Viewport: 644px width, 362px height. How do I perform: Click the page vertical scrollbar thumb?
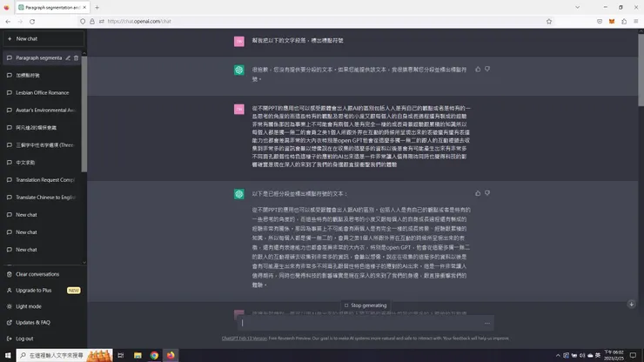[x=641, y=70]
